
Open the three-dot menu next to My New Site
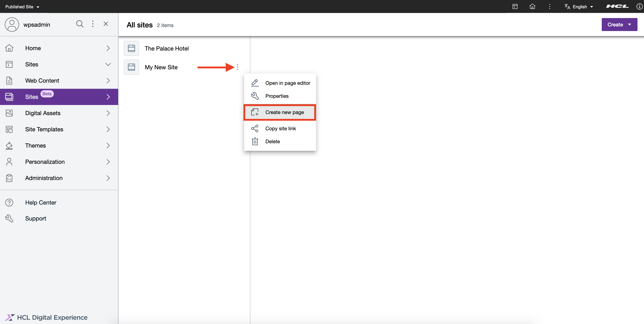pos(237,67)
